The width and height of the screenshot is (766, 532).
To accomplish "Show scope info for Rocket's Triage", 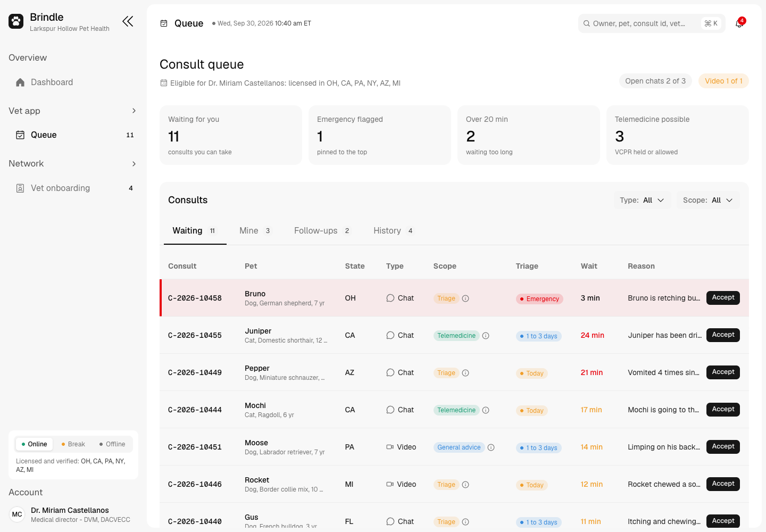I will click(x=465, y=485).
